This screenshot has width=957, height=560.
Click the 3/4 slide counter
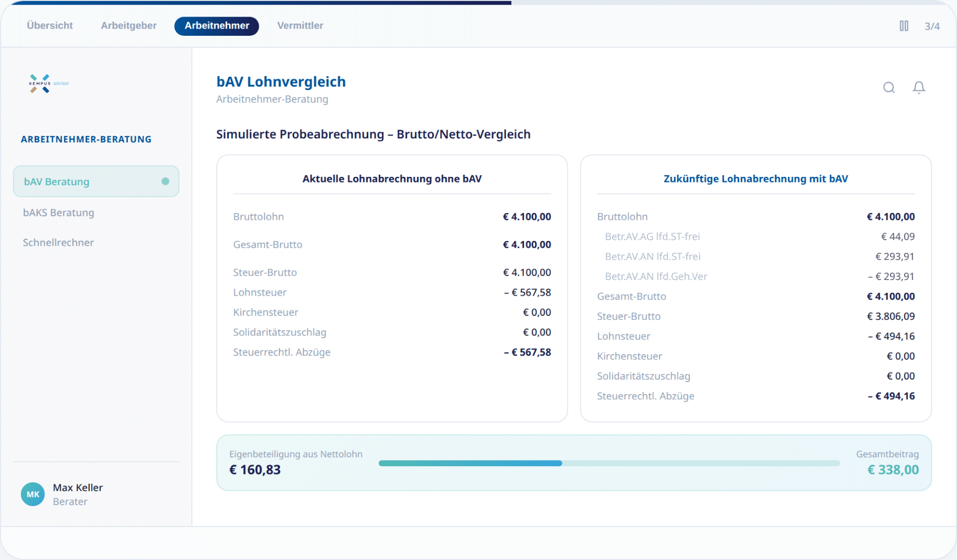point(932,26)
